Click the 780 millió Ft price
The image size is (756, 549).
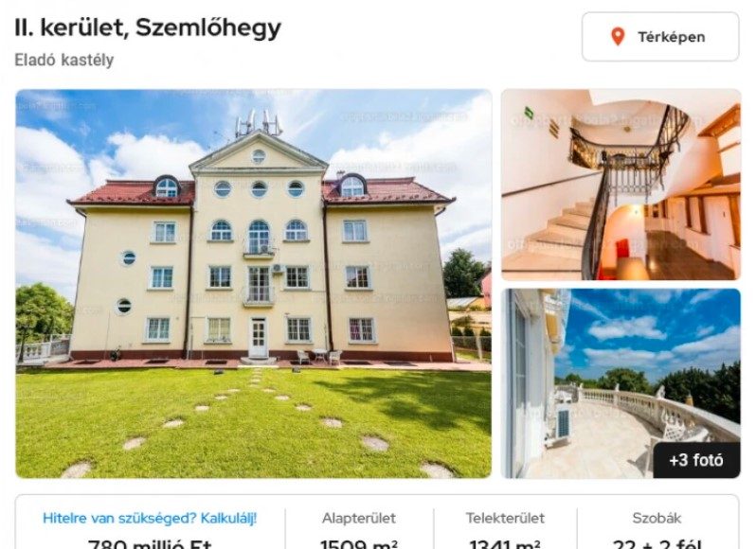150,544
